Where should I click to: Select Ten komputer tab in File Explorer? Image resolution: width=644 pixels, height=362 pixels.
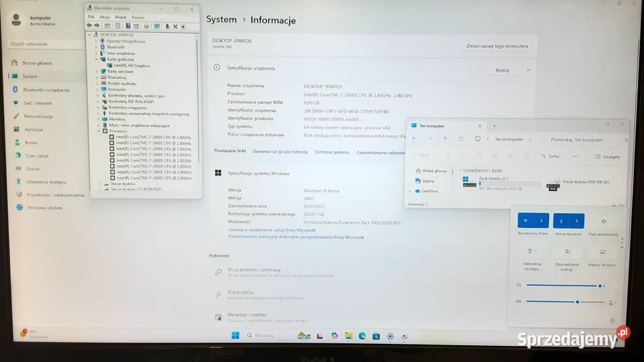445,126
